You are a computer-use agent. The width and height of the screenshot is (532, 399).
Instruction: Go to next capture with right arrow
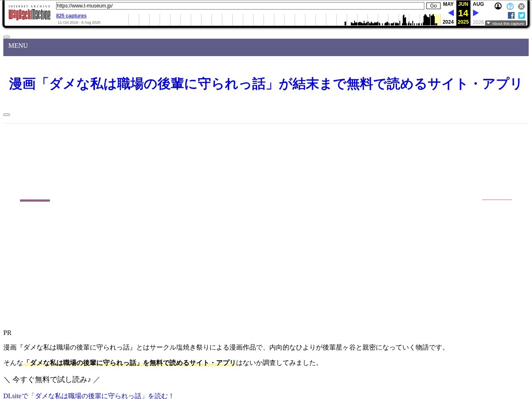pos(475,13)
